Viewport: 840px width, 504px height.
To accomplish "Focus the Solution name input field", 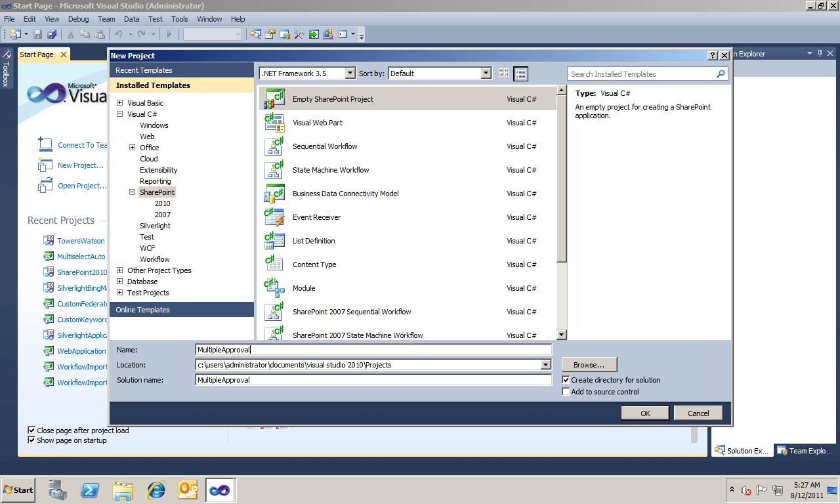I will point(373,380).
